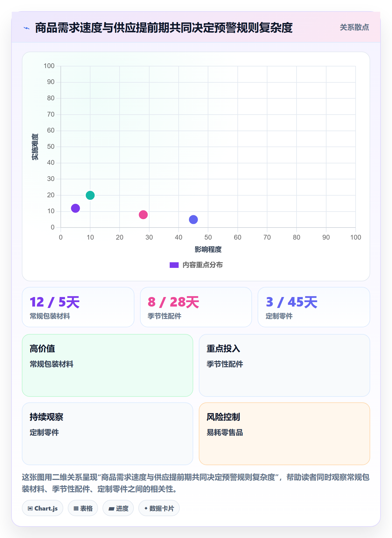The width and height of the screenshot is (392, 538).
Task: Click the x-axis tick label 100
Action: pyautogui.click(x=356, y=237)
